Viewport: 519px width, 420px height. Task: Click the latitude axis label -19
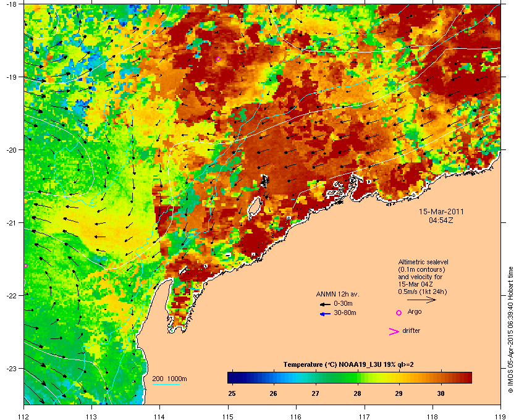[12, 77]
